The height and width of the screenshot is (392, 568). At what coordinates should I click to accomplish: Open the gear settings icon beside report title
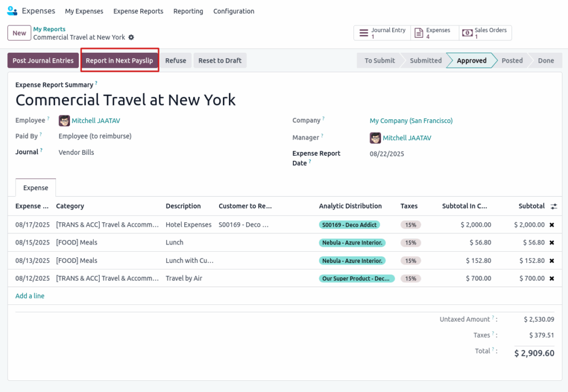[131, 37]
